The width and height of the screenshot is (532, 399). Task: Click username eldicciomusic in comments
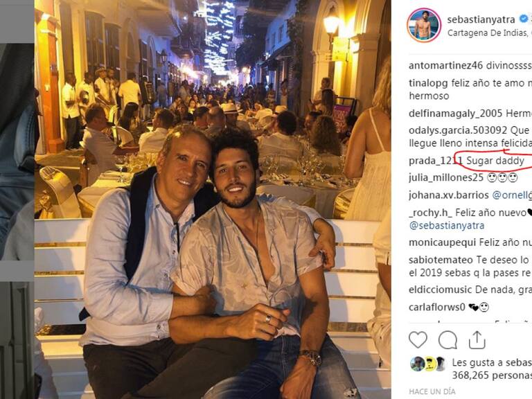pyautogui.click(x=441, y=290)
